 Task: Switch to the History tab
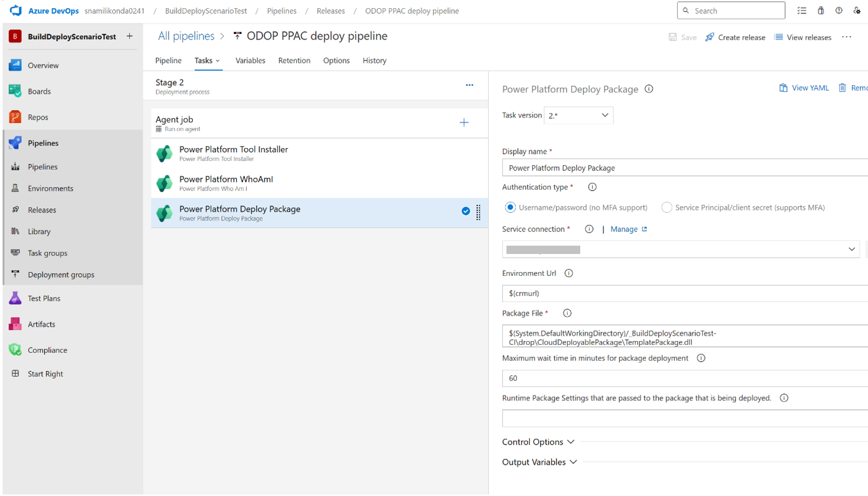[x=374, y=60]
